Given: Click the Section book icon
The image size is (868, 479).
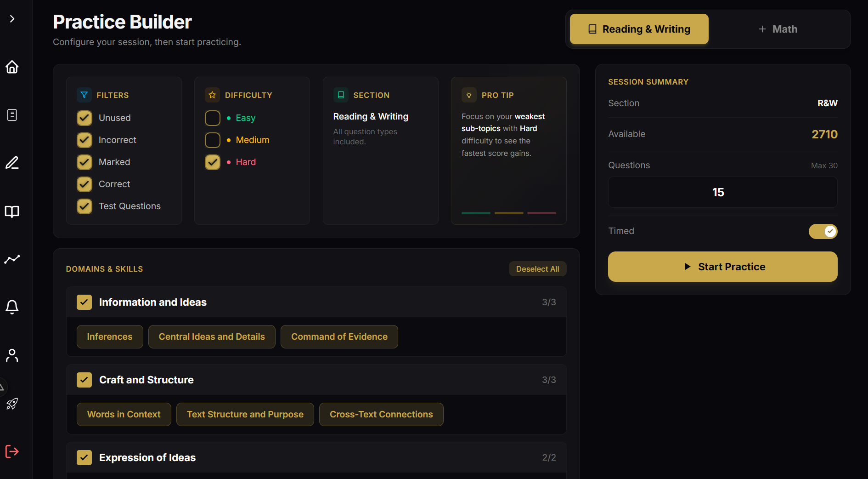Looking at the screenshot, I should tap(341, 95).
